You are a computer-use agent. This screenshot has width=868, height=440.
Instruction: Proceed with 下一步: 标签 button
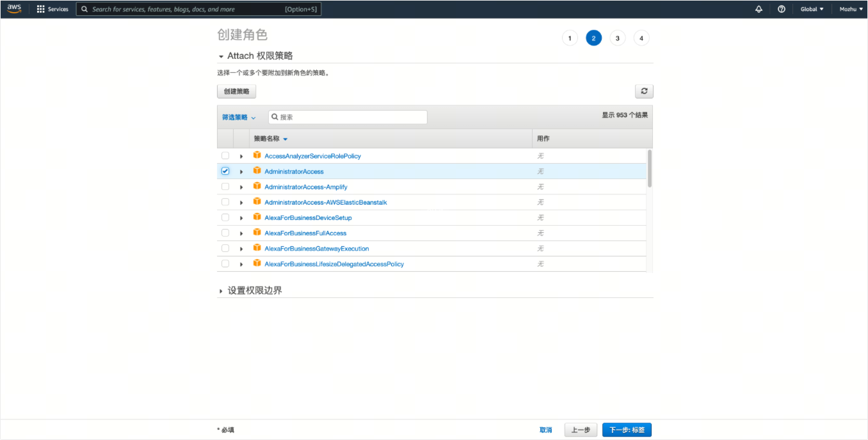627,430
